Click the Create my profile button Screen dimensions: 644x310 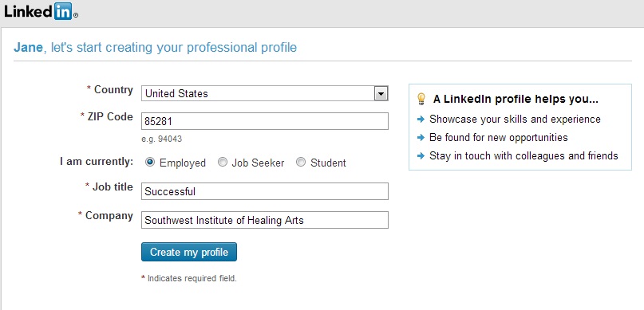pos(189,252)
